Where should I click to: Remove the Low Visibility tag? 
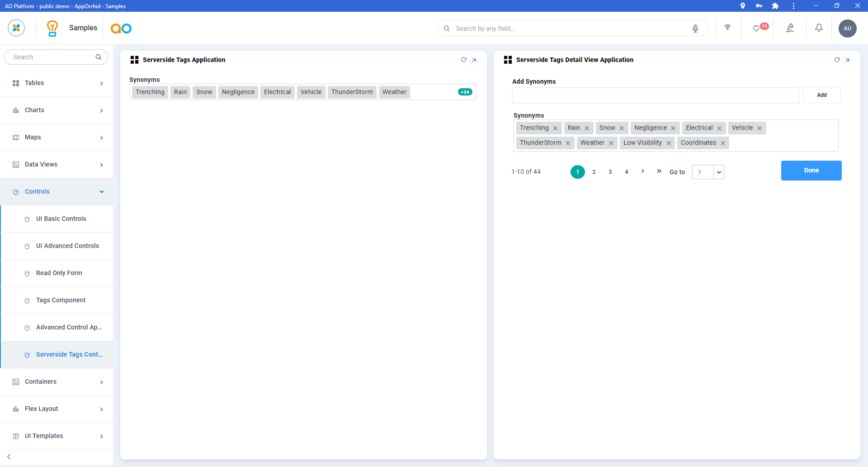pyautogui.click(x=669, y=143)
